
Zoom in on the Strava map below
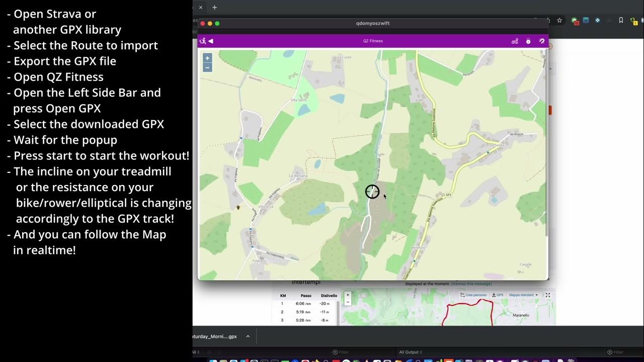click(x=348, y=295)
